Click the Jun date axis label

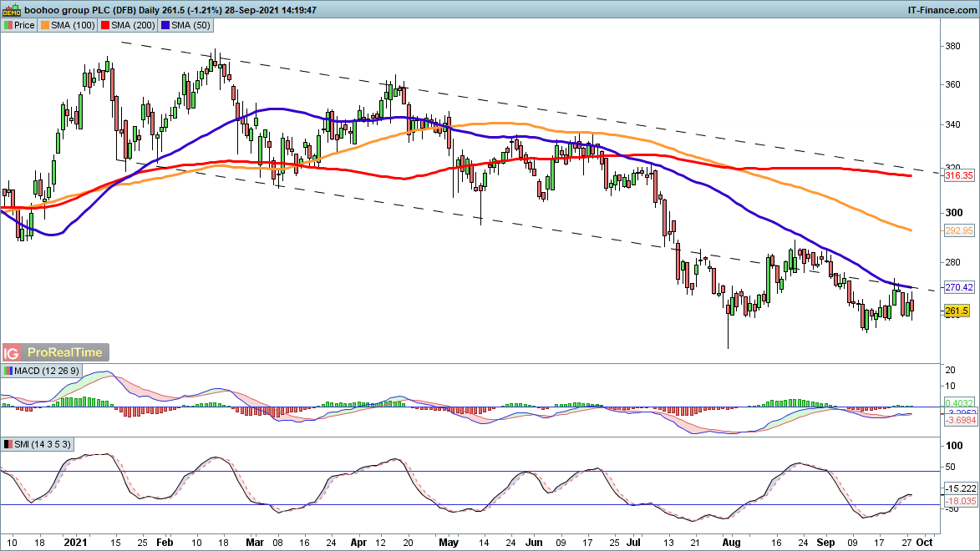pos(534,543)
